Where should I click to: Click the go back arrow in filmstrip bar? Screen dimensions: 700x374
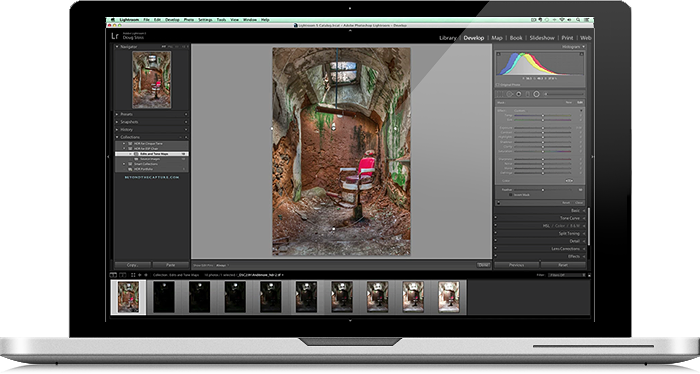(139, 275)
